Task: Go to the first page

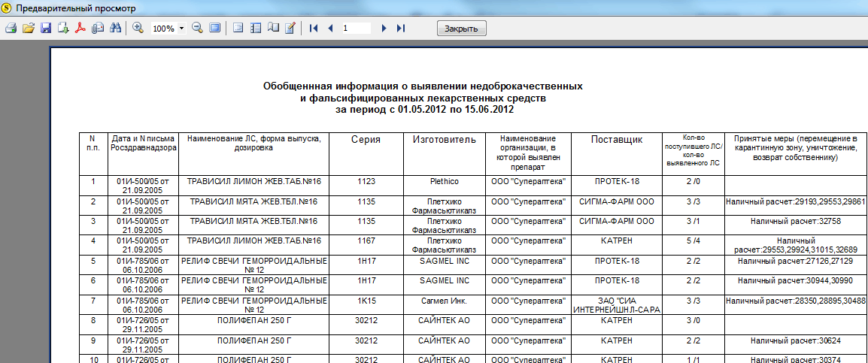Action: tap(314, 28)
